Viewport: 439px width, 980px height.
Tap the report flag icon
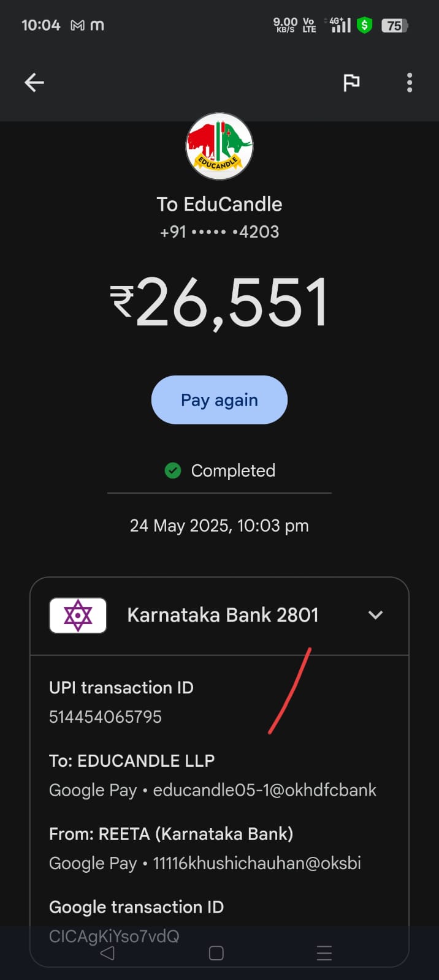351,83
